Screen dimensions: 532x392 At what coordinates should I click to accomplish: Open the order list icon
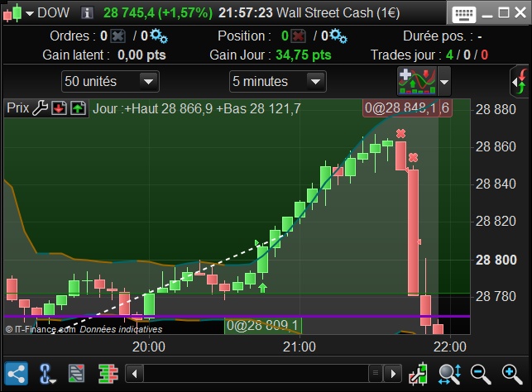76,373
